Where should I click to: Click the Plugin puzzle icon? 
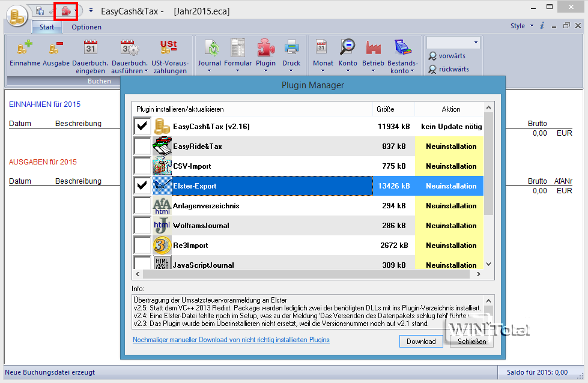click(265, 48)
